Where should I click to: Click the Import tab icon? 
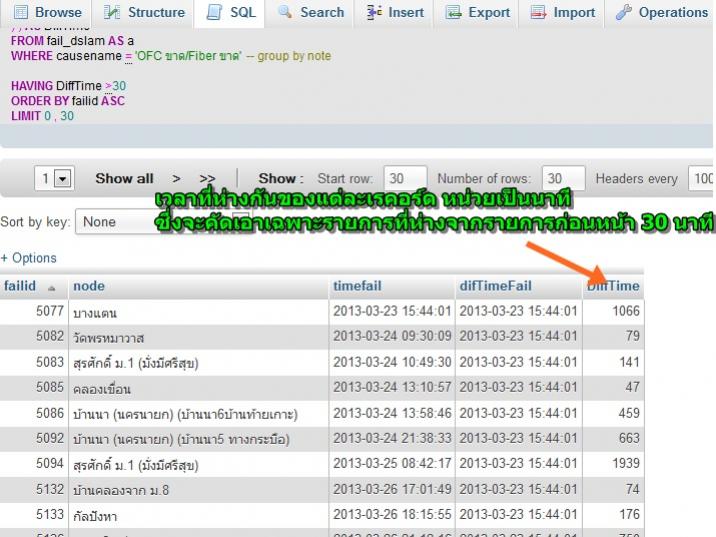click(x=538, y=12)
